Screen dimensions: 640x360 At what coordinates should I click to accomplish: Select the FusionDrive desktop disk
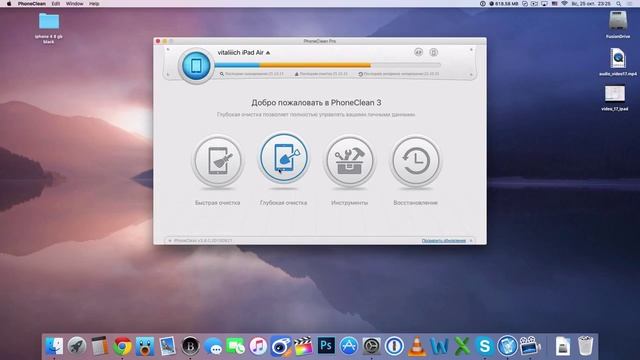pos(618,24)
